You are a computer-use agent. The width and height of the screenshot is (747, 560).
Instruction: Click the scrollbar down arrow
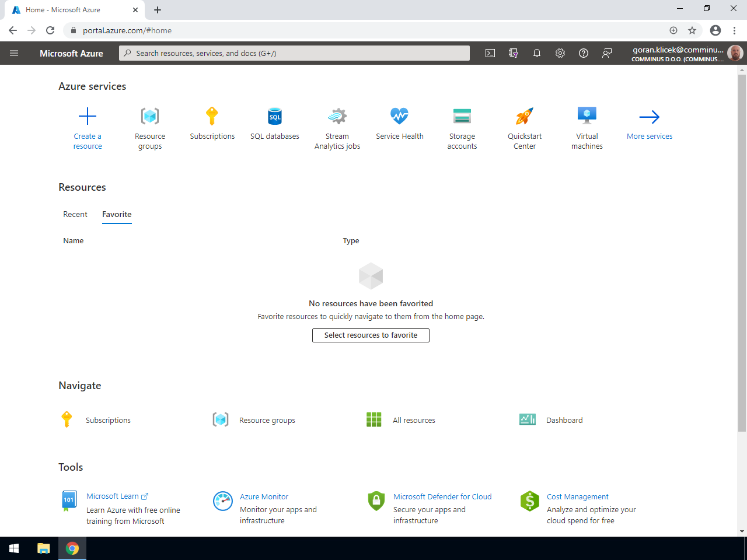[x=742, y=531]
